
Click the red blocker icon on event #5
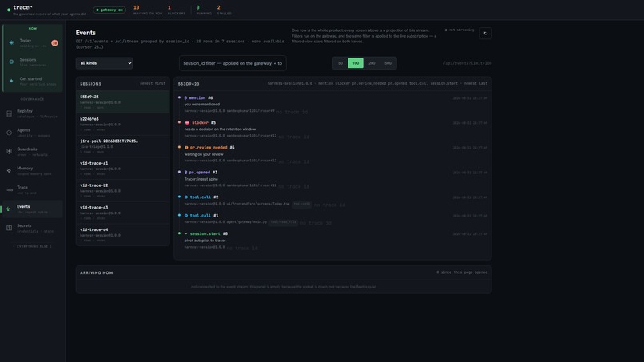[187, 123]
